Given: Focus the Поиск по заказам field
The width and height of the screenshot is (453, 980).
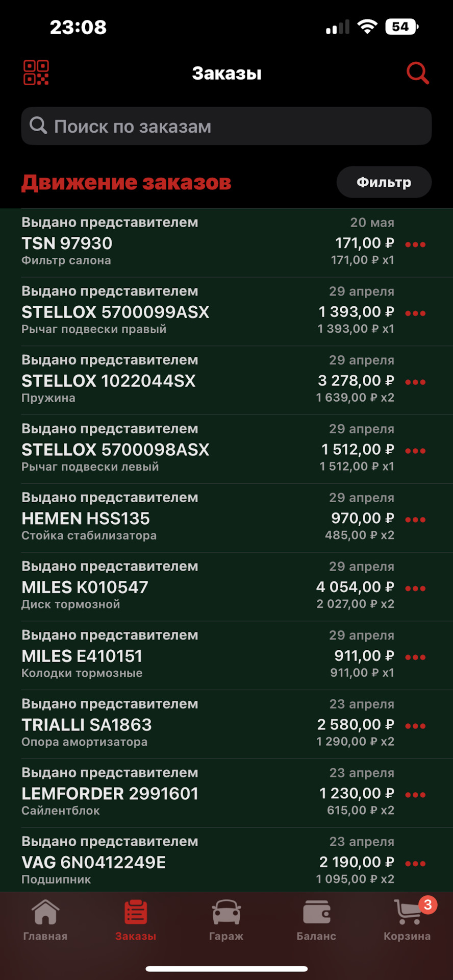Looking at the screenshot, I should click(x=226, y=126).
